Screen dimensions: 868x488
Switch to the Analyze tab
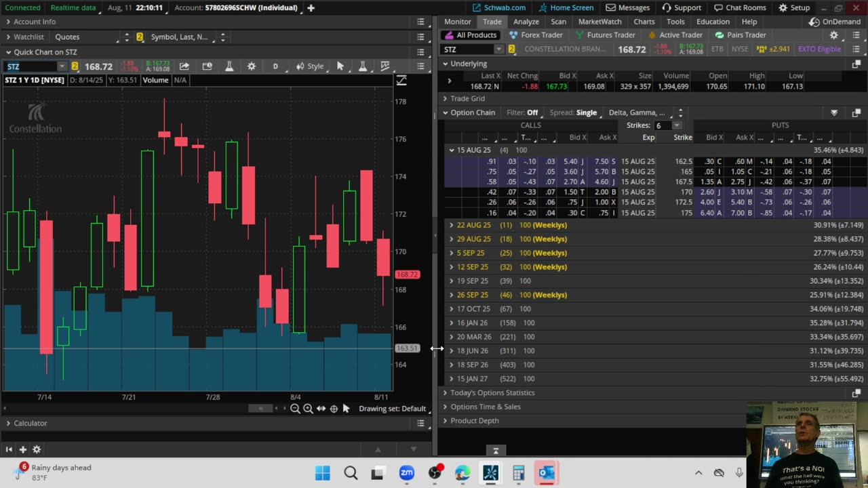526,22
